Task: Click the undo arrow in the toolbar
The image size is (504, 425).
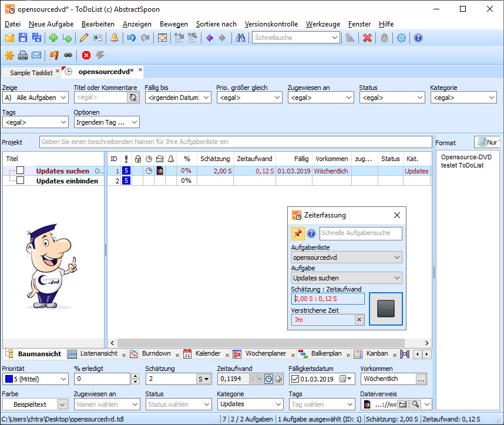Action: 131,38
